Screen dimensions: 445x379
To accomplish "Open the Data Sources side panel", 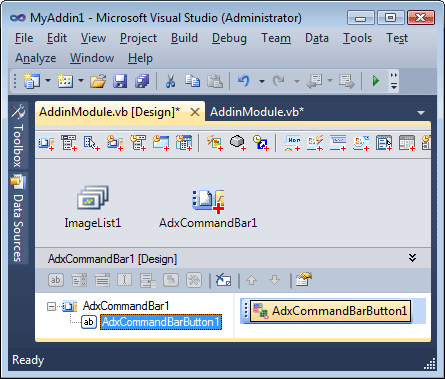I will (18, 218).
